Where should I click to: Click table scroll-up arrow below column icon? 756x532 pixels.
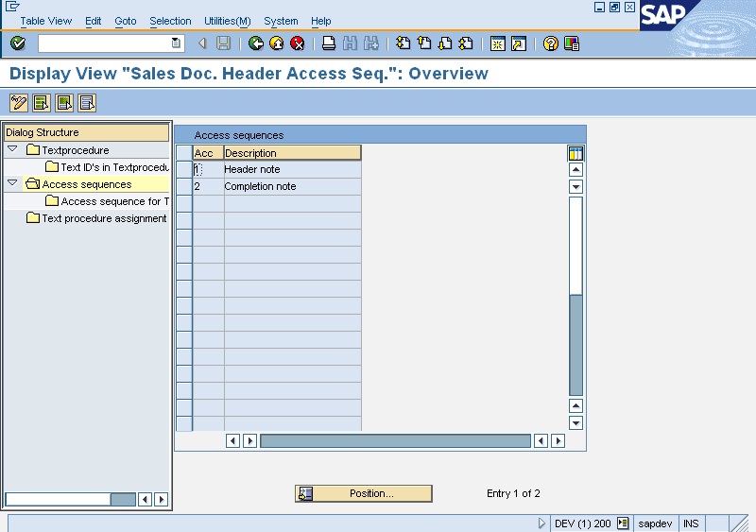coord(576,170)
